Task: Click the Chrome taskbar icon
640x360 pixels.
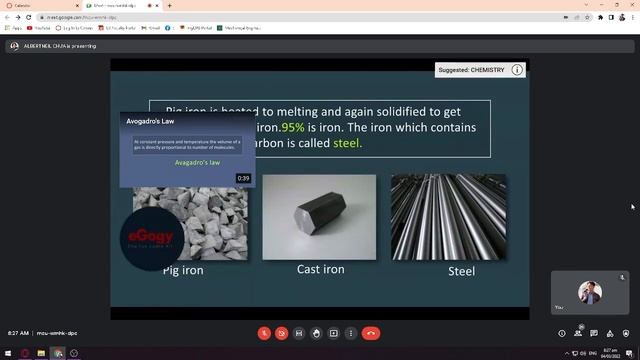Action: point(58,353)
